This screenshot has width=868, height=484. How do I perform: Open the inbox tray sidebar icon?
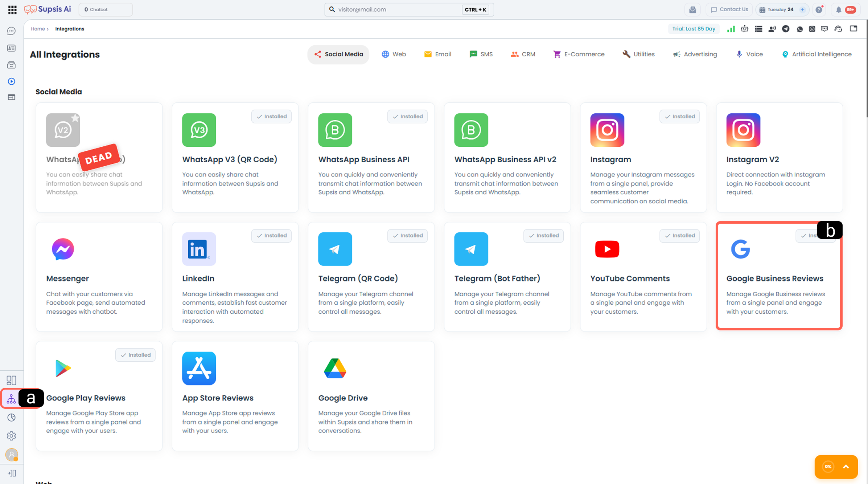[x=12, y=65]
